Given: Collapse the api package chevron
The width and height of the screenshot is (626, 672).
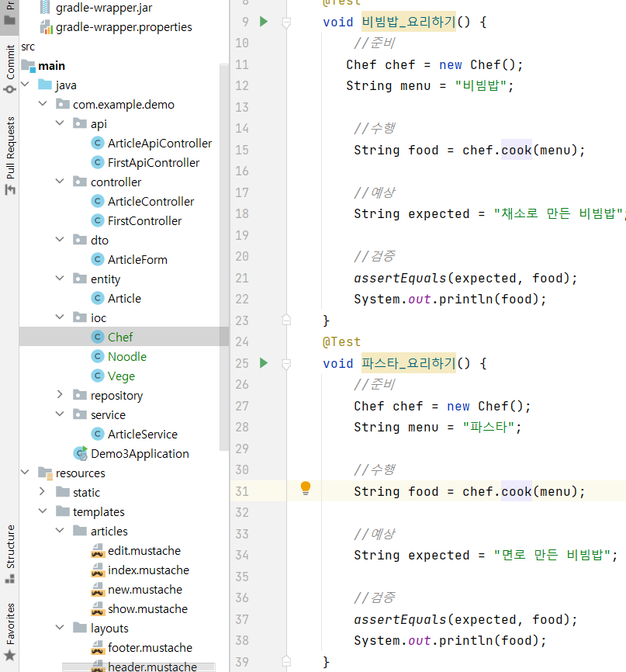Looking at the screenshot, I should [x=60, y=123].
